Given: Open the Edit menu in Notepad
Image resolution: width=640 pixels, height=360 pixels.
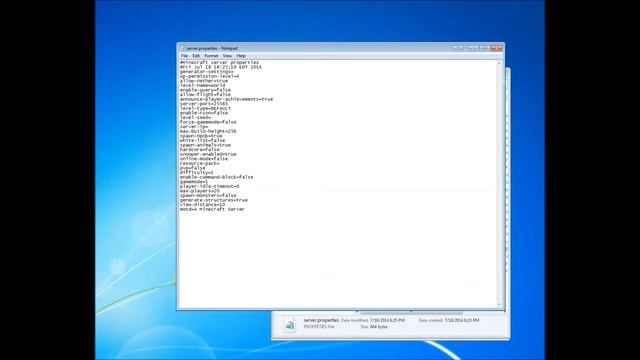Looking at the screenshot, I should [196, 56].
